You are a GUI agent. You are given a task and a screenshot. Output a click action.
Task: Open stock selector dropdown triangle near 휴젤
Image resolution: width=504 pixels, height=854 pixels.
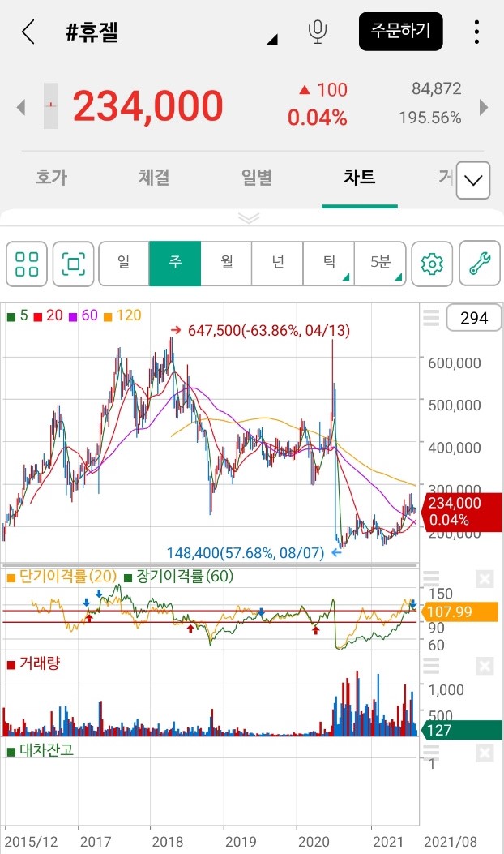point(273,39)
